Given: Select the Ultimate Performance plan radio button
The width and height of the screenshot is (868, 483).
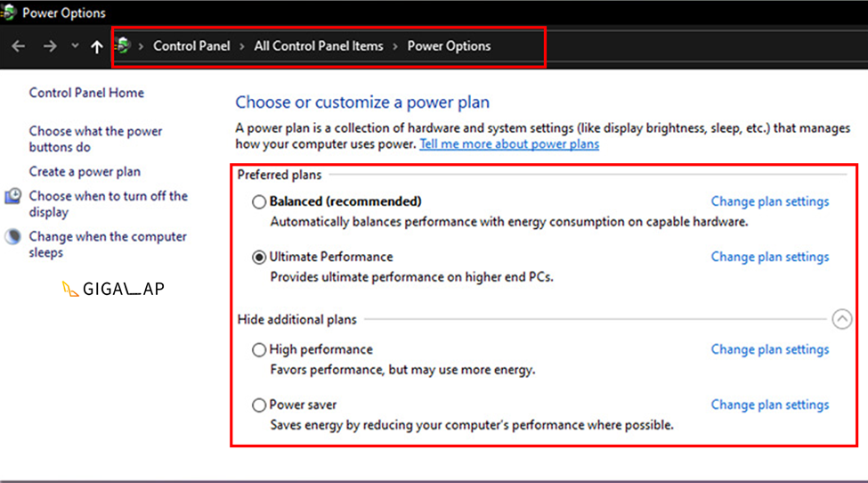Looking at the screenshot, I should (259, 257).
